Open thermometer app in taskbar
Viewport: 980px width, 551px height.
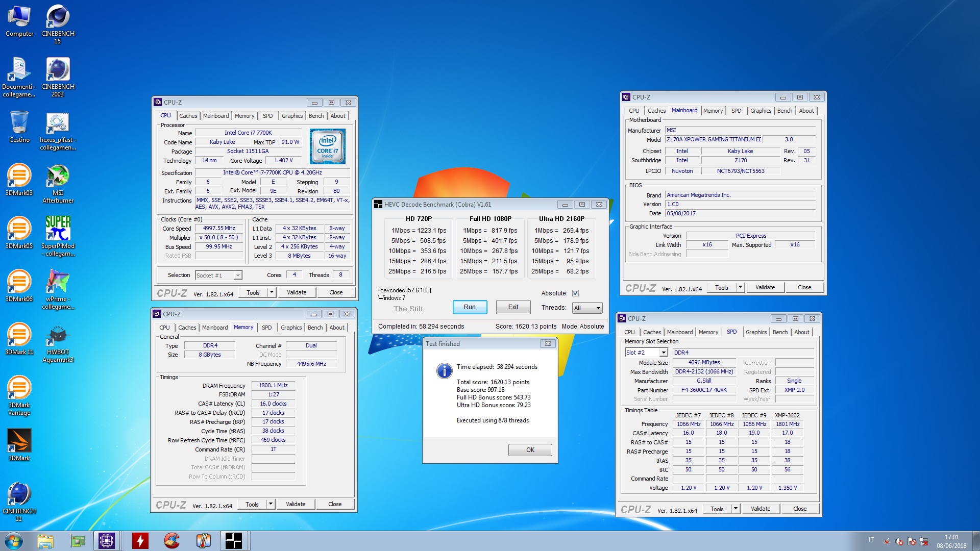(x=203, y=541)
